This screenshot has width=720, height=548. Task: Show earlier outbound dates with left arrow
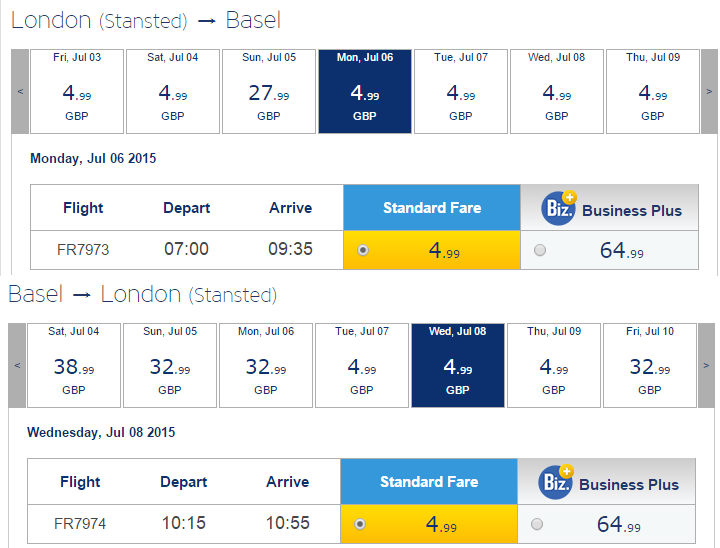pos(20,91)
